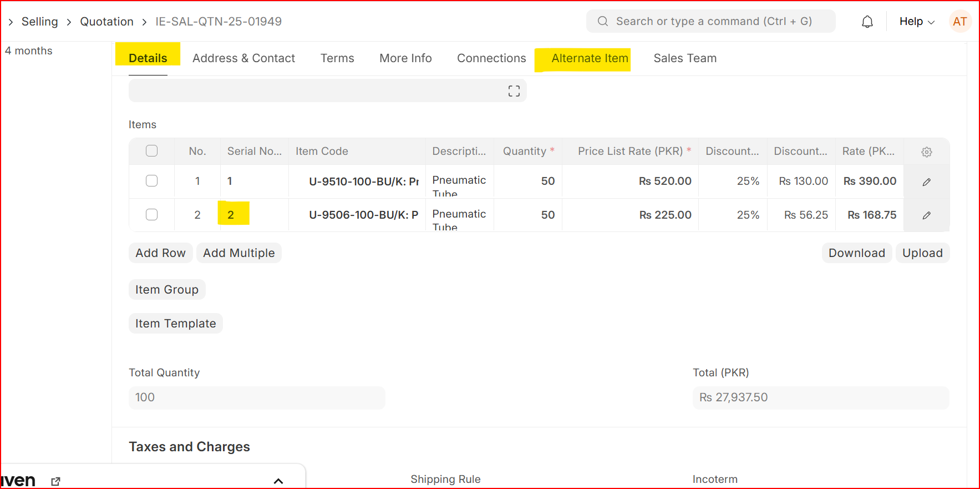This screenshot has height=489, width=980.
Task: Click the fullscreen expand icon
Action: pos(514,91)
